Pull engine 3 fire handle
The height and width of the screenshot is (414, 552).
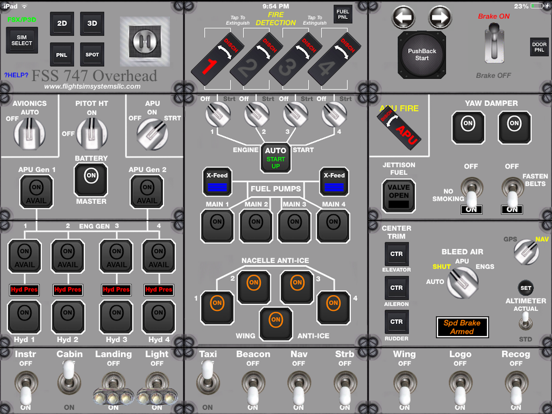295,58
